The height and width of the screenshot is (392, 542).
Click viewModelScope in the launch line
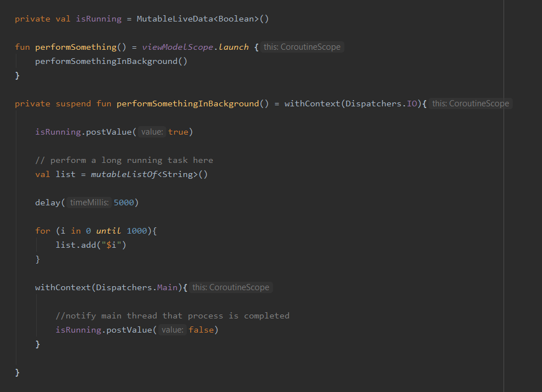[x=177, y=47]
